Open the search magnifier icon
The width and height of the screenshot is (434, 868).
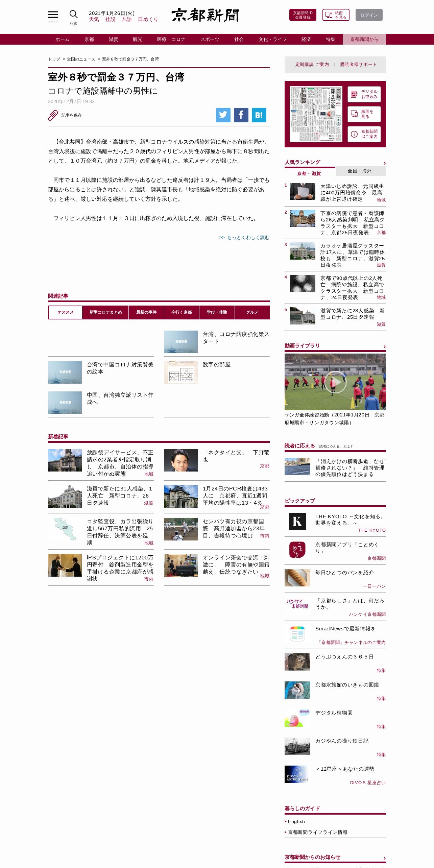74,15
